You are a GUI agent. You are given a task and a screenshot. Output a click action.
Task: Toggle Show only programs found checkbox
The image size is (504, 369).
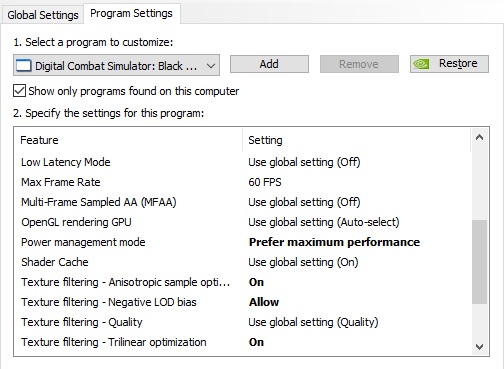(19, 91)
